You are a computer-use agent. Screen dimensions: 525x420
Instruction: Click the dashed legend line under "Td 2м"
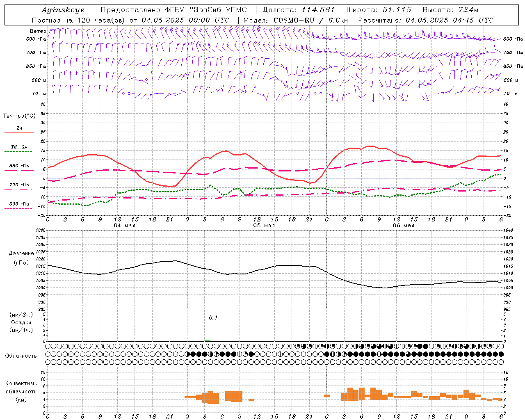pyautogui.click(x=19, y=152)
